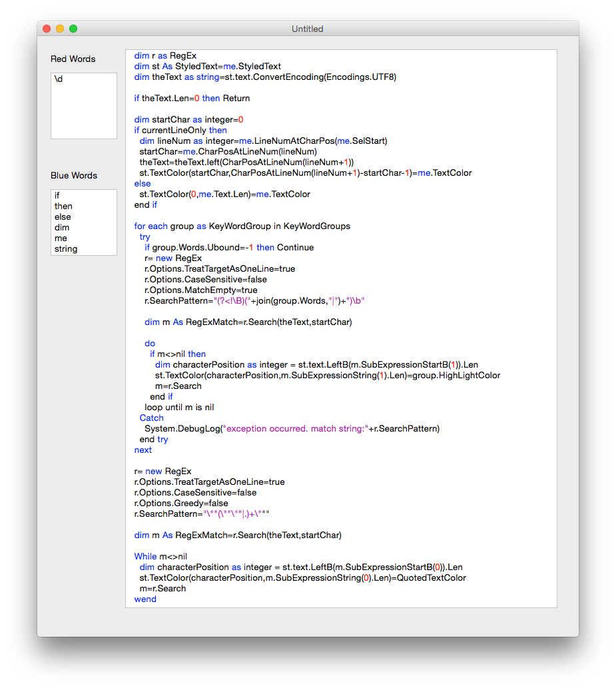Click the "if" entry in Blue Words list
The height and width of the screenshot is (690, 616).
(57, 195)
